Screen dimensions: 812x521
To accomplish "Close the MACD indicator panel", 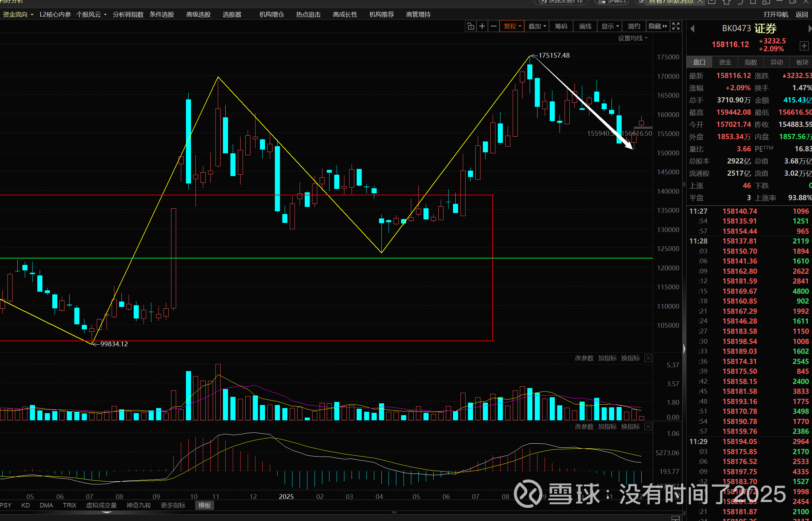I will click(x=648, y=427).
